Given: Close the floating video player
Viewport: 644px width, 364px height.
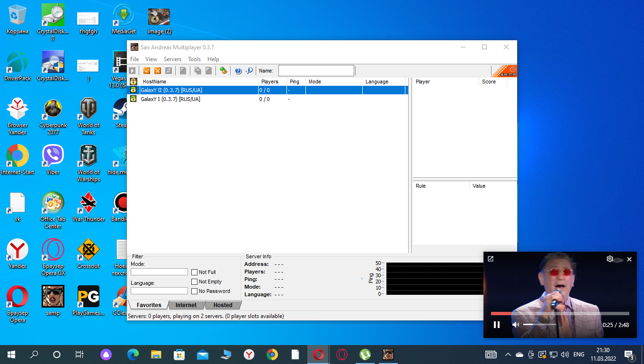Looking at the screenshot, I should click(x=629, y=259).
